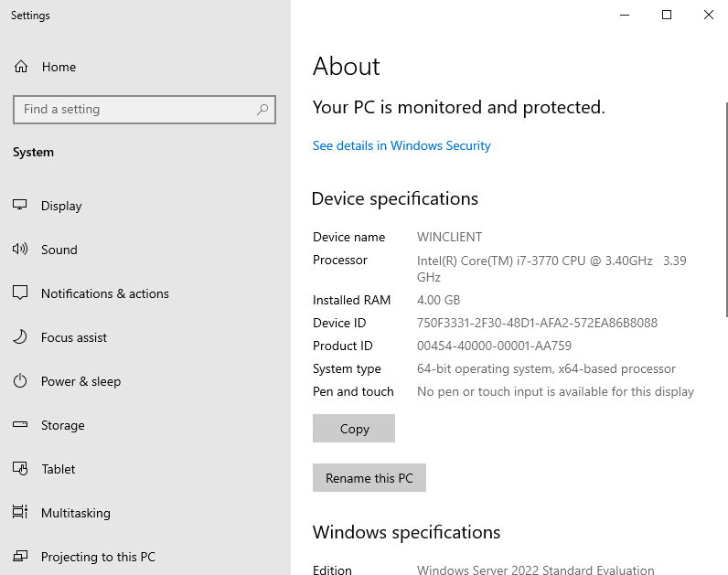Click the Windows Server 2022 Standard Evaluation text

(x=535, y=570)
